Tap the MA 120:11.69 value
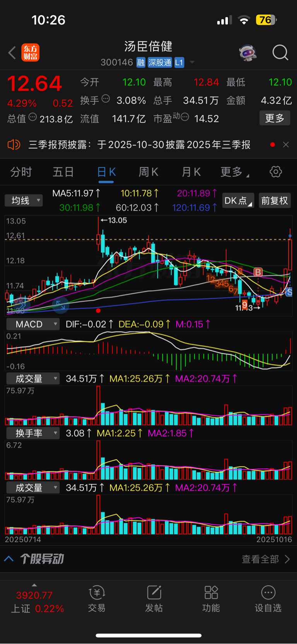Viewport: 297px width, 644px height. [195, 208]
